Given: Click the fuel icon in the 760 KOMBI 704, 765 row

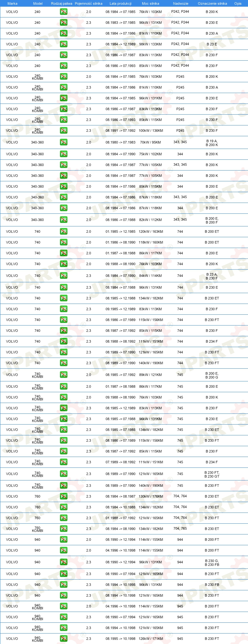Looking at the screenshot, I should tap(63, 529).
